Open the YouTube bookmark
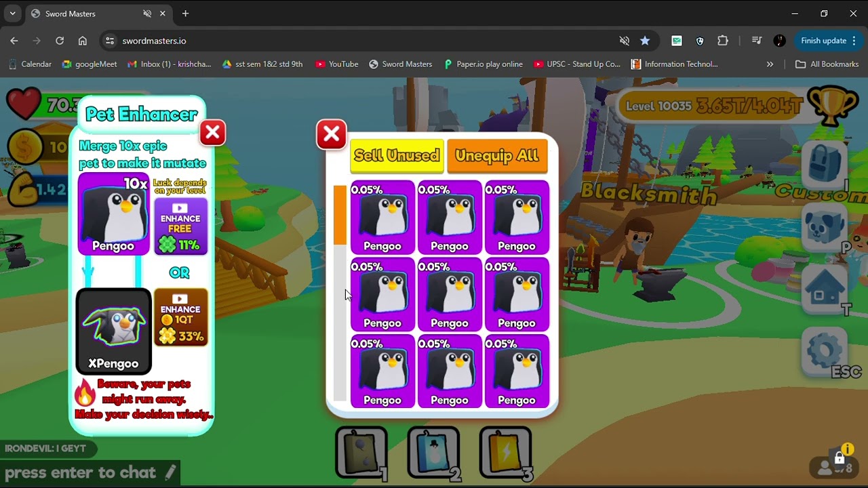The width and height of the screenshot is (868, 488). click(337, 64)
